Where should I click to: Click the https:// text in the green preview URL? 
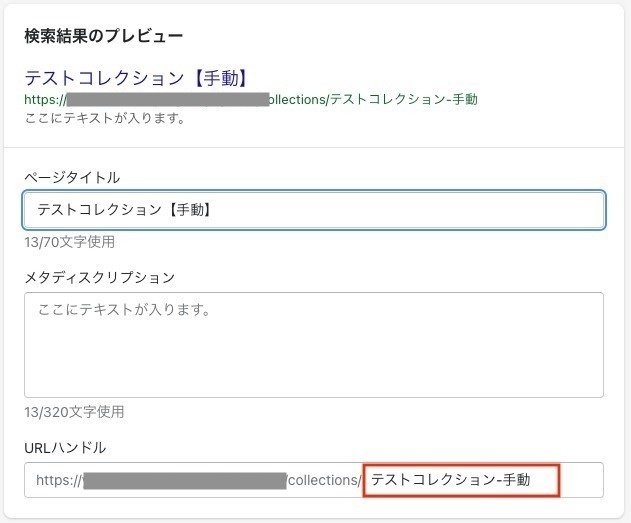[x=45, y=99]
